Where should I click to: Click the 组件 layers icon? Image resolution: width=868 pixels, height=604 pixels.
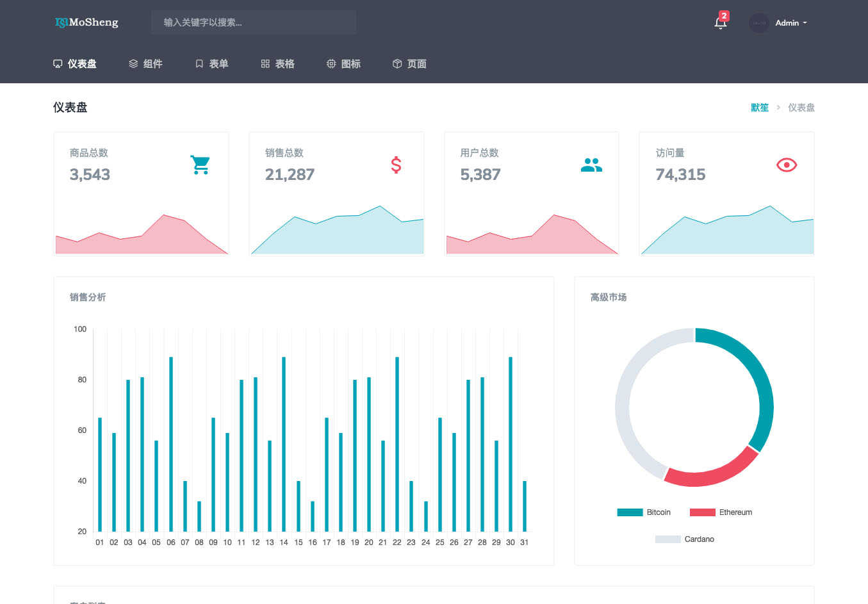[133, 64]
